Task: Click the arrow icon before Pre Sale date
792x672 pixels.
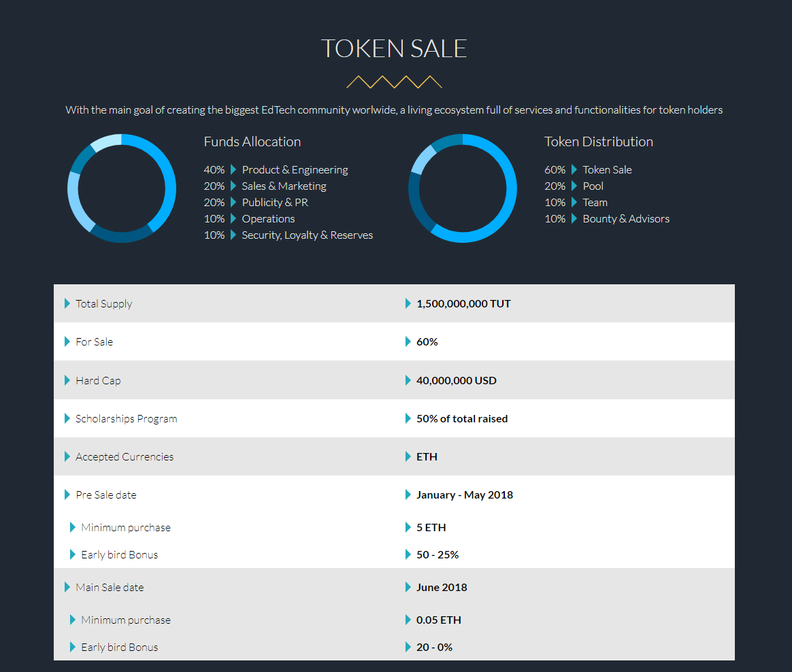Action: [67, 494]
